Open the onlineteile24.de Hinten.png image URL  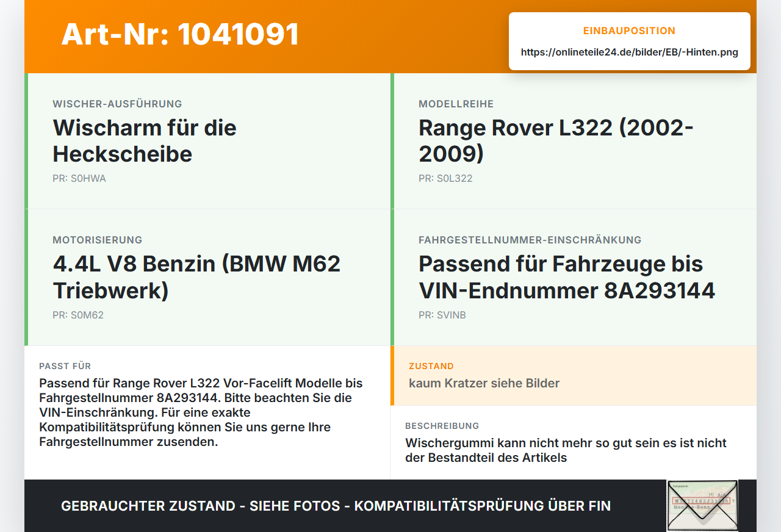(630, 52)
